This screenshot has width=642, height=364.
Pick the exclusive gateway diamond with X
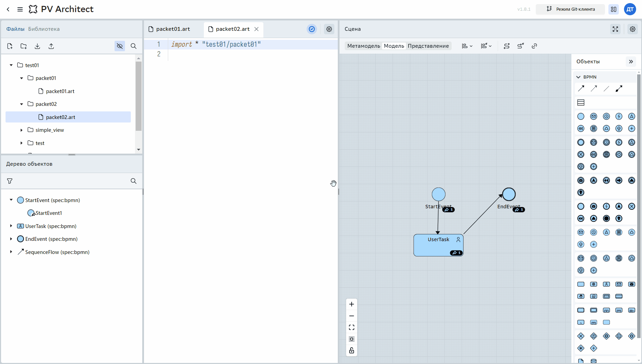[x=581, y=336]
